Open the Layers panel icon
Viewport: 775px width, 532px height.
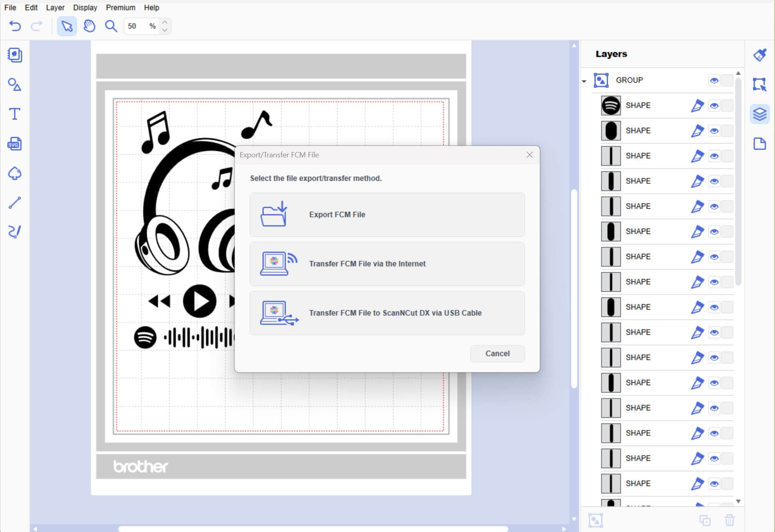tap(759, 114)
